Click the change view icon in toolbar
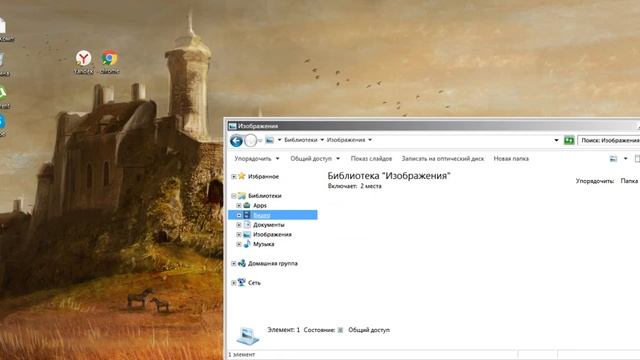 [613, 158]
